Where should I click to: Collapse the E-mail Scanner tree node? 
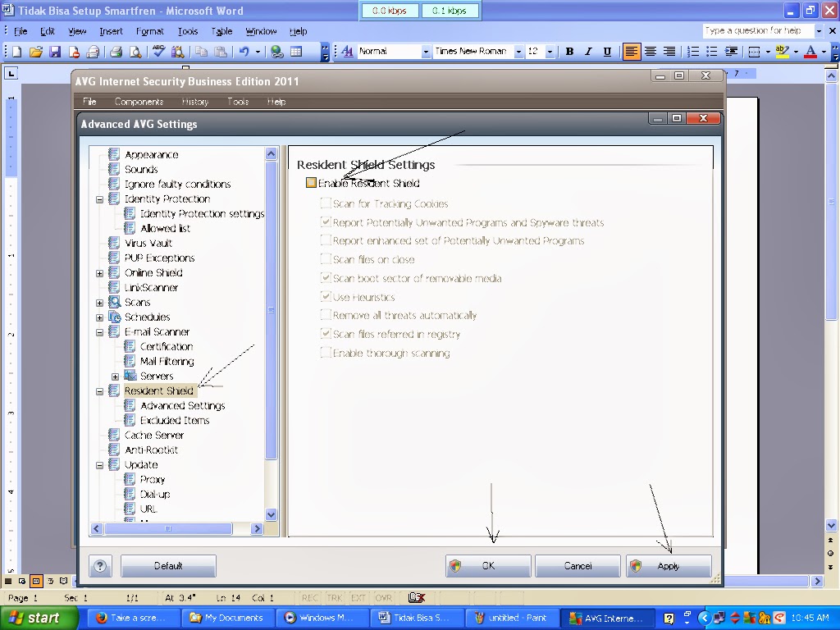(99, 332)
